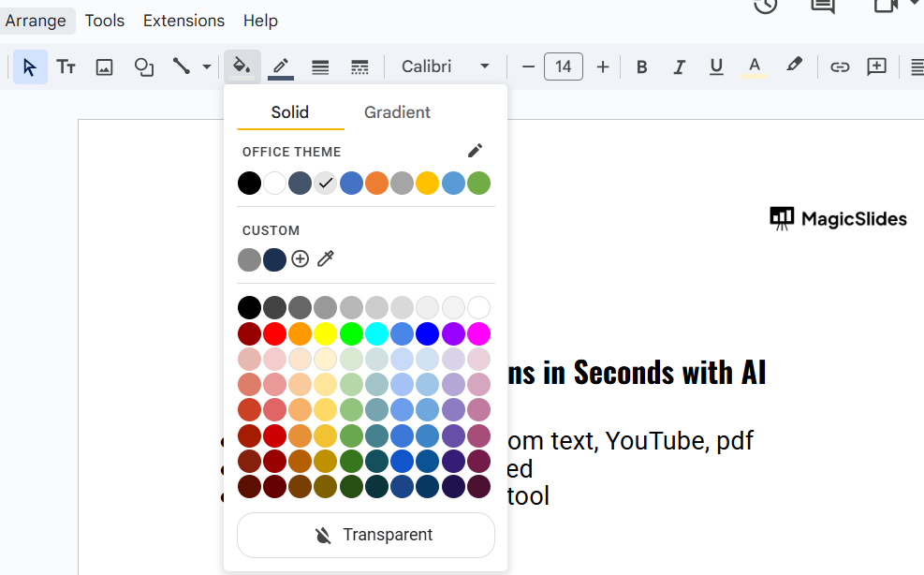Viewport: 924px width, 575px height.
Task: Toggle underline formatting
Action: pyautogui.click(x=716, y=66)
